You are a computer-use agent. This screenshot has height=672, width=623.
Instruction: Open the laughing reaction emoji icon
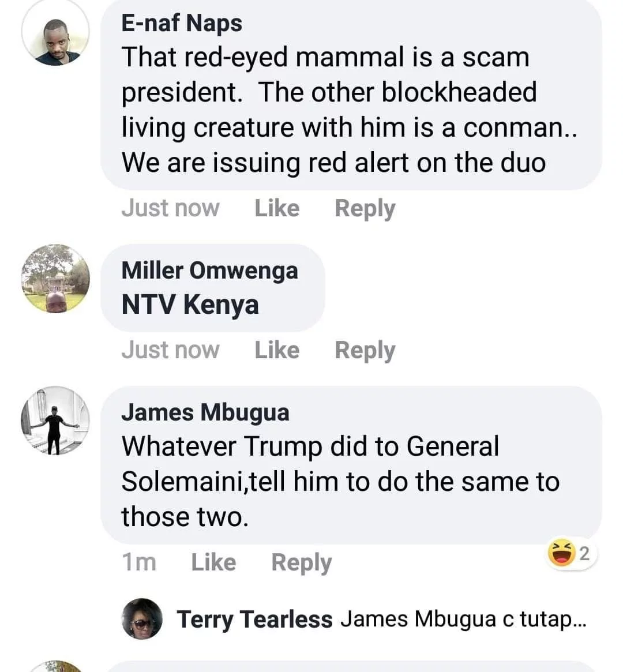click(x=561, y=554)
